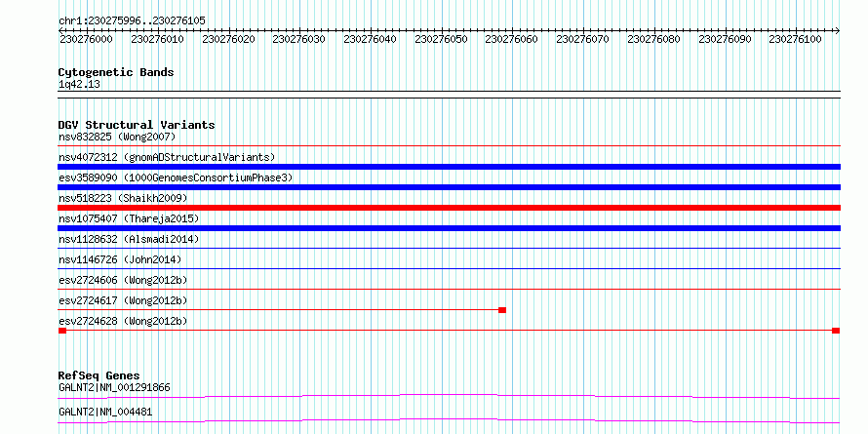Click ruler position 230276010
Viewport: 868px width, 434px height.
point(157,39)
